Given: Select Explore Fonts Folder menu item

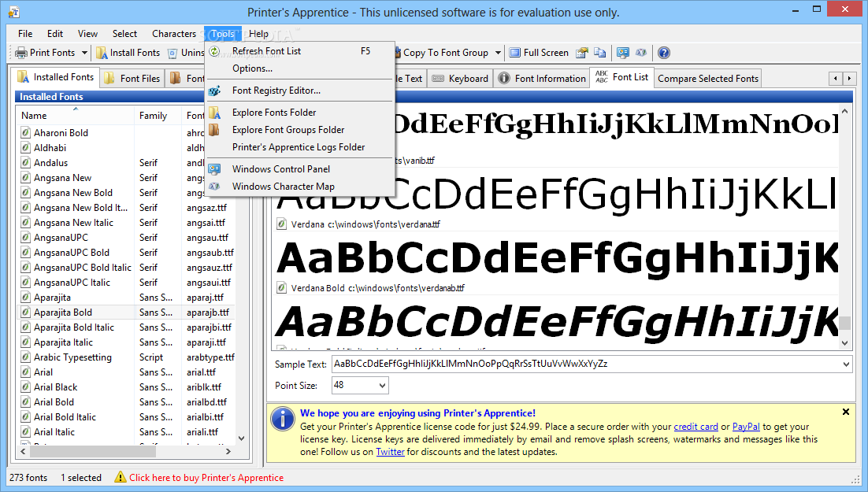Looking at the screenshot, I should 299,113.
